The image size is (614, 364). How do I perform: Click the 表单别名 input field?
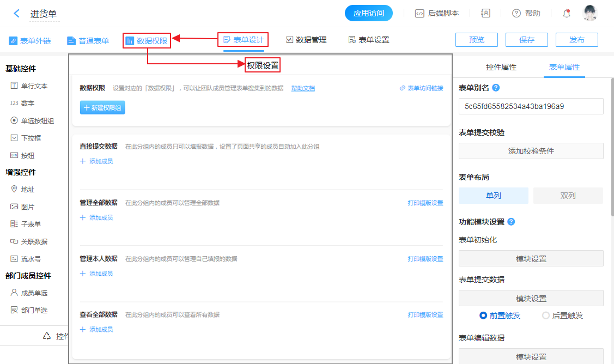pyautogui.click(x=531, y=106)
